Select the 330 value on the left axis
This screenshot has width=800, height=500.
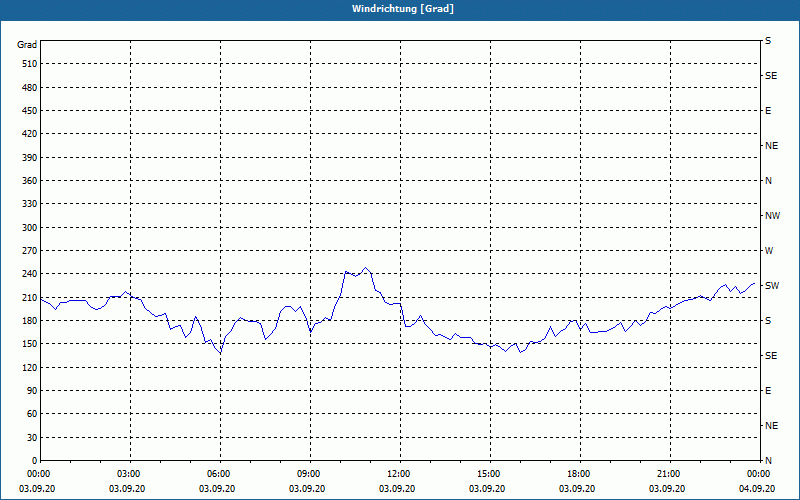(30, 204)
